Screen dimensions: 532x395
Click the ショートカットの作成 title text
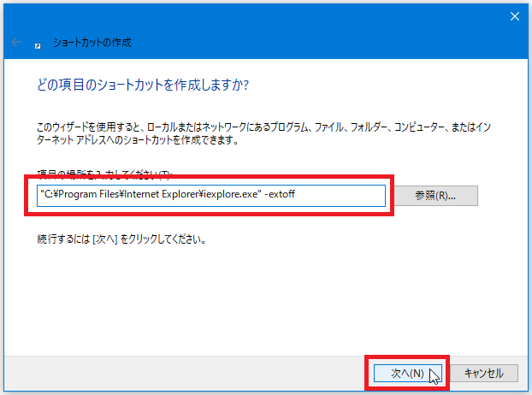tap(92, 42)
